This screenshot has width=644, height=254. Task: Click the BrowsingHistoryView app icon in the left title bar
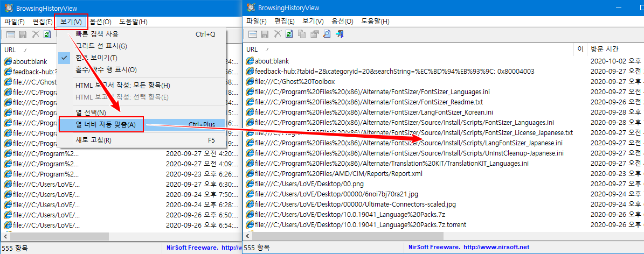pos(8,8)
